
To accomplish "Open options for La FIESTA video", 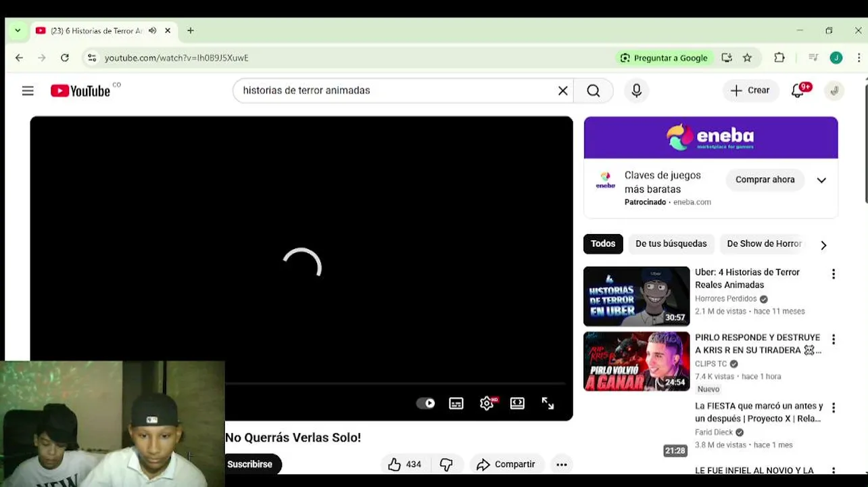I will (x=834, y=408).
